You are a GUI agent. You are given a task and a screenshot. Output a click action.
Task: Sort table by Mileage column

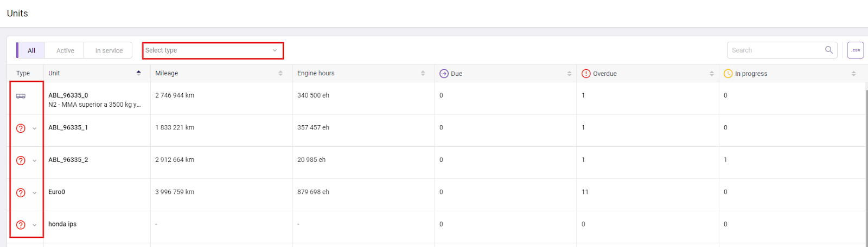pyautogui.click(x=280, y=73)
